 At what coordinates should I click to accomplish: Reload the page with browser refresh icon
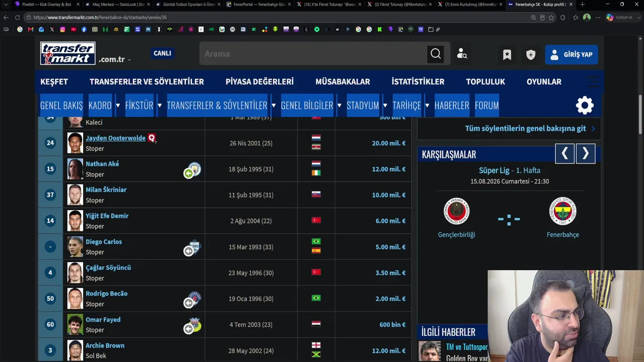17,17
